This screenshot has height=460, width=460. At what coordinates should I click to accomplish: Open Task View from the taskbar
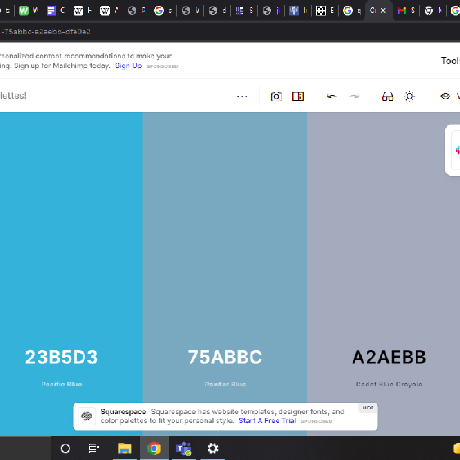pos(94,448)
